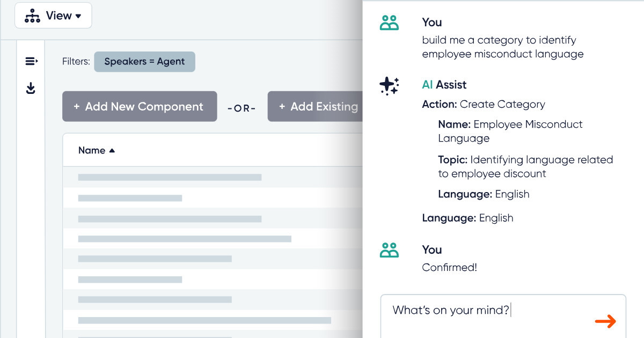This screenshot has height=338, width=644.
Task: Click the user avatar beside the Confirmed! message
Action: pos(390,250)
